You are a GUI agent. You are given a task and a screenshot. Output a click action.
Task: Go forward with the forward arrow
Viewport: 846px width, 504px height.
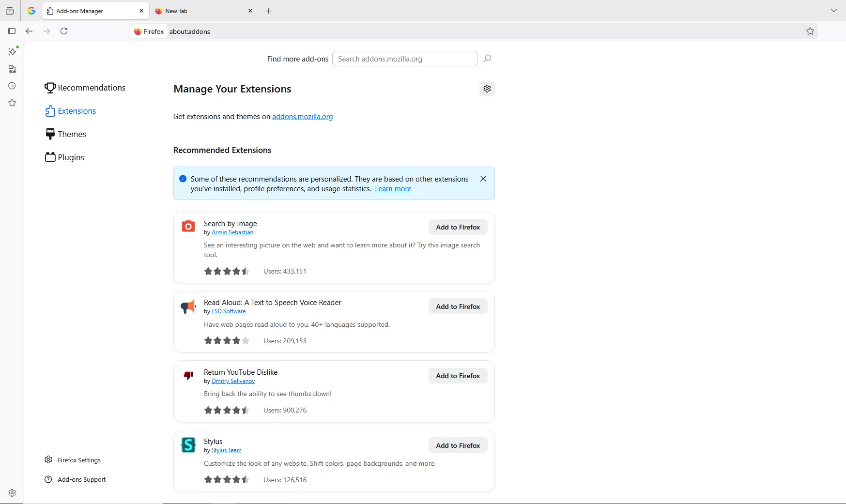click(x=46, y=31)
